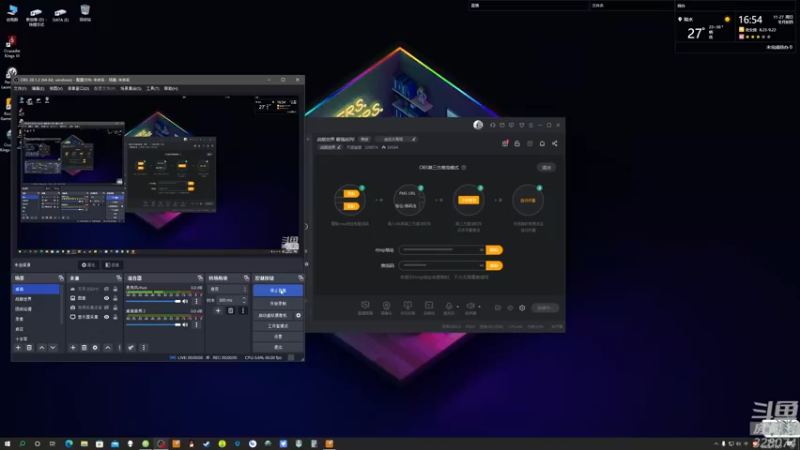Image resolution: width=800 pixels, height=450 pixels.
Task: Open settings gear in the streaming app's bottom bar
Action: (x=522, y=308)
